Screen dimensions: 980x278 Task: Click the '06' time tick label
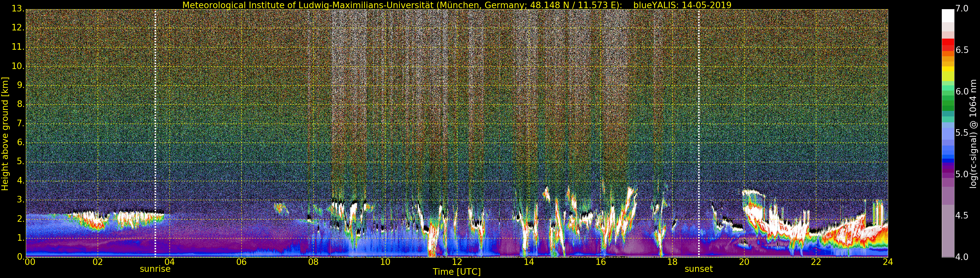(x=242, y=262)
